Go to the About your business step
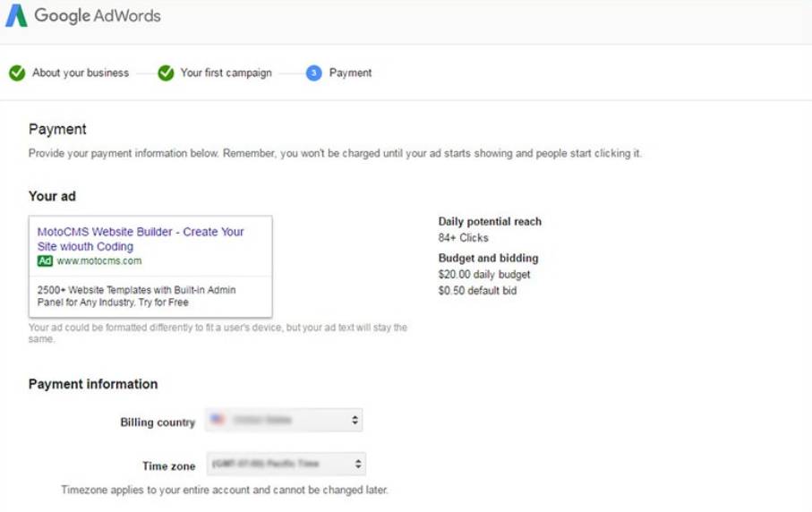Viewport: 812px width, 512px height. tap(81, 73)
